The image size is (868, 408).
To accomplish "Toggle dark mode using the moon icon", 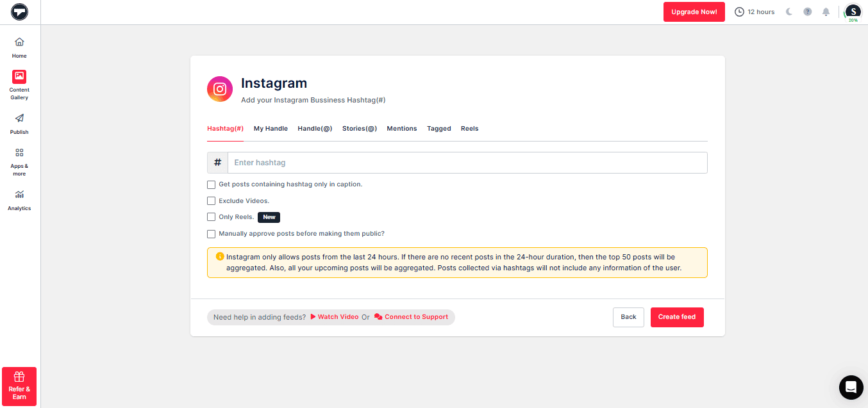I will tap(789, 12).
